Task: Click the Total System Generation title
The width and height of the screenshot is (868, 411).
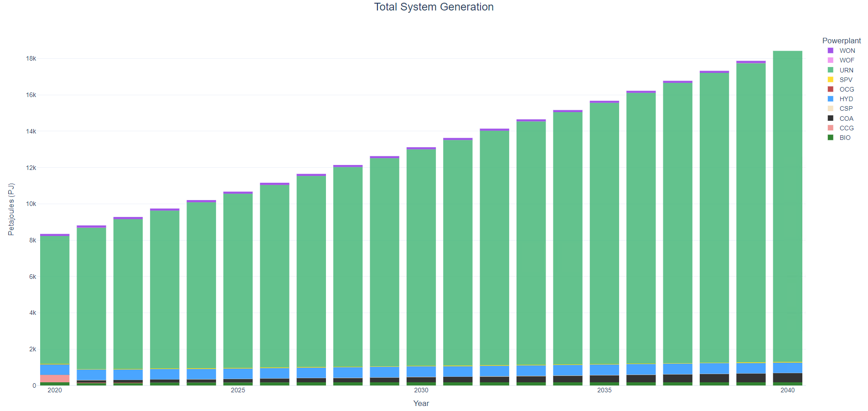Action: coord(434,7)
